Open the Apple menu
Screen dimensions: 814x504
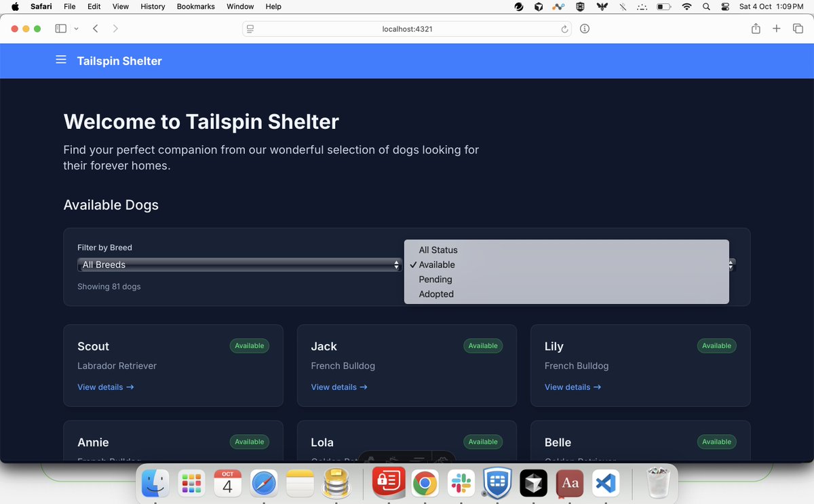pos(15,7)
